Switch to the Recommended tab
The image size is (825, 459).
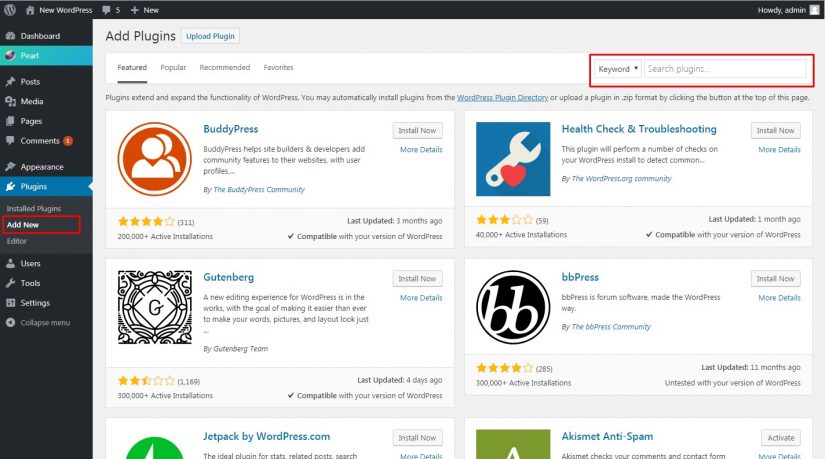point(225,67)
